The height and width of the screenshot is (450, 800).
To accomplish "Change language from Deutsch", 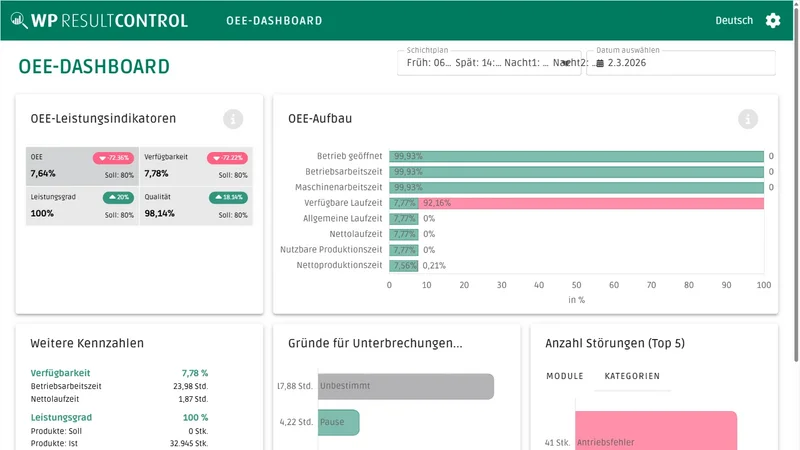I will 734,20.
